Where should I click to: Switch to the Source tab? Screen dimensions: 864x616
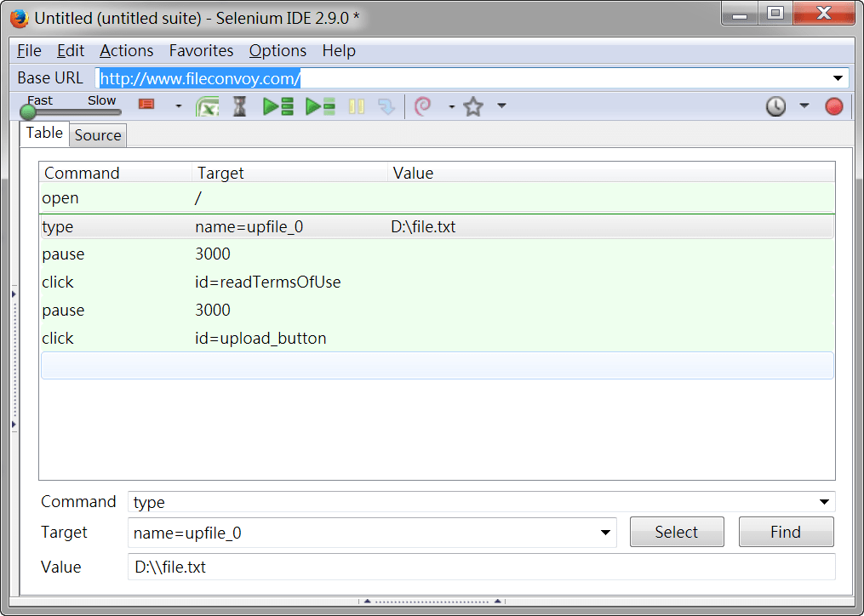(98, 135)
